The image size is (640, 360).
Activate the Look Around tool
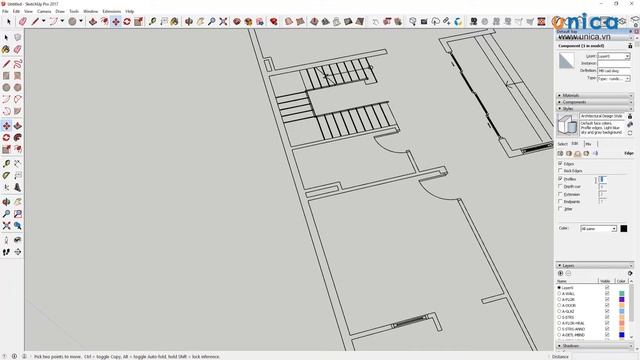pos(18,240)
